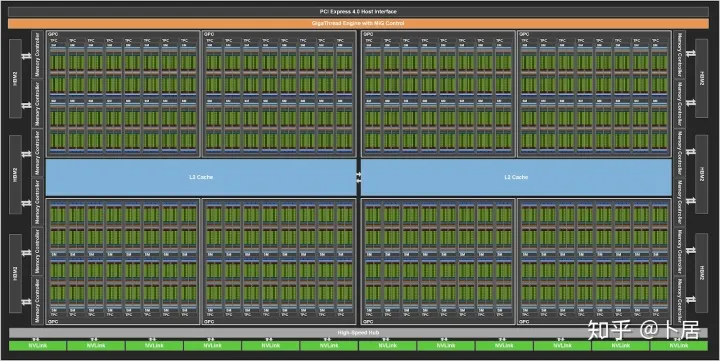Click the arrows beside the top-right HBM2 block
Image resolution: width=720 pixels, height=361 pixels.
tap(690, 54)
